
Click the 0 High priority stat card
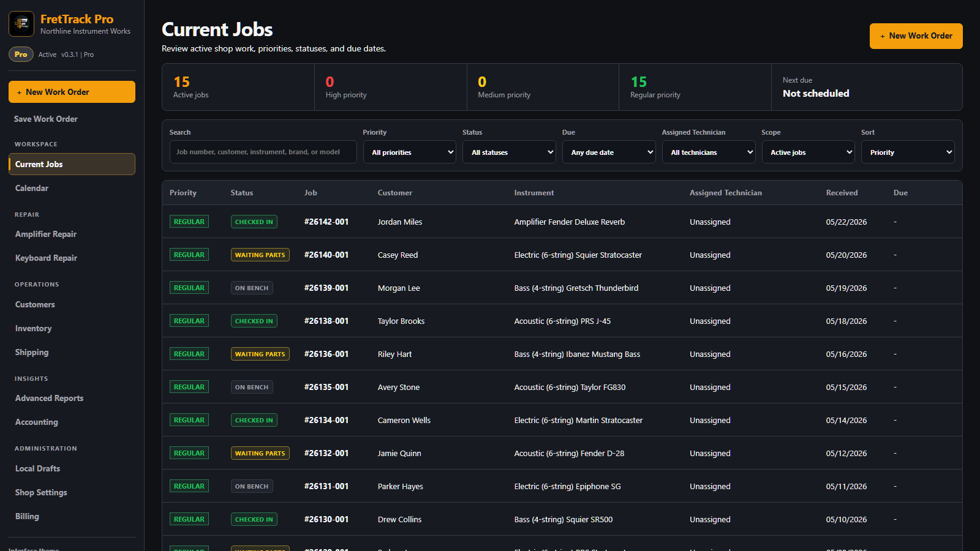tap(391, 87)
